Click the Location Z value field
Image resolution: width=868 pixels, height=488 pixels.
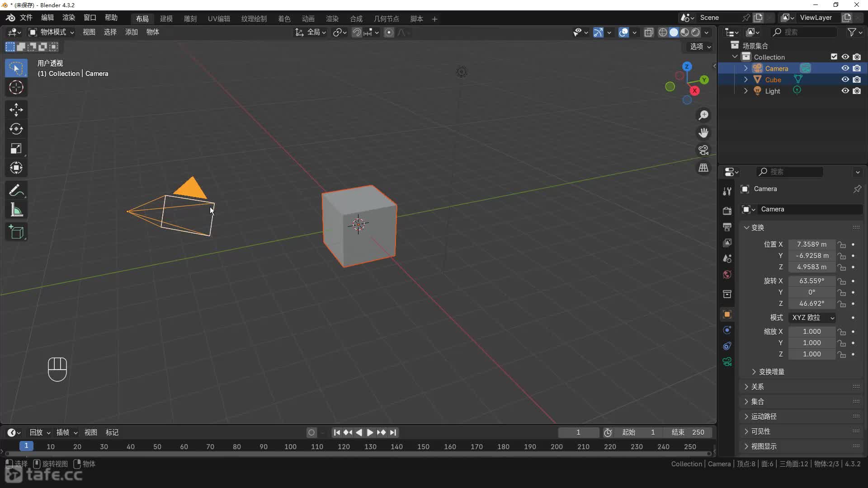tap(811, 267)
